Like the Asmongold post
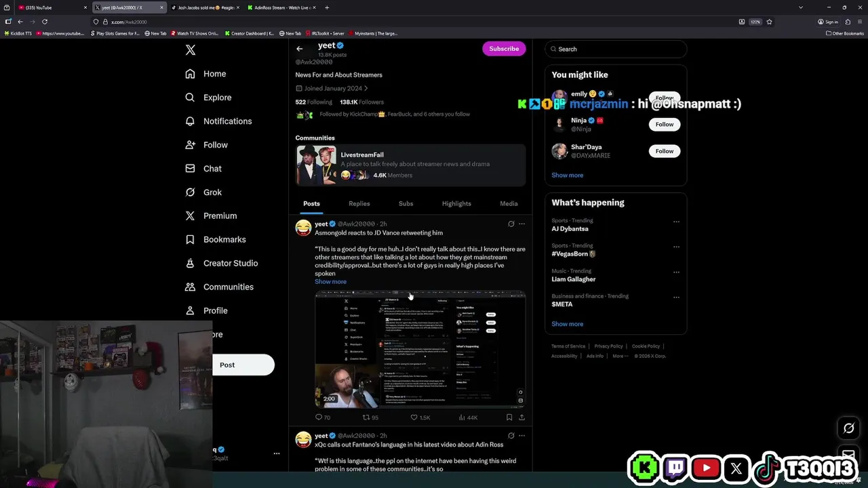 [x=414, y=418]
